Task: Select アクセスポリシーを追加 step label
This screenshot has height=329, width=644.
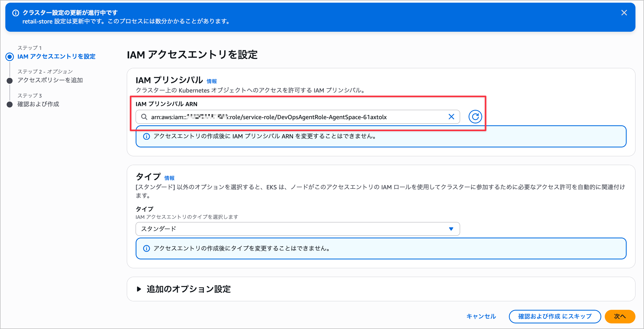Action: pyautogui.click(x=50, y=80)
